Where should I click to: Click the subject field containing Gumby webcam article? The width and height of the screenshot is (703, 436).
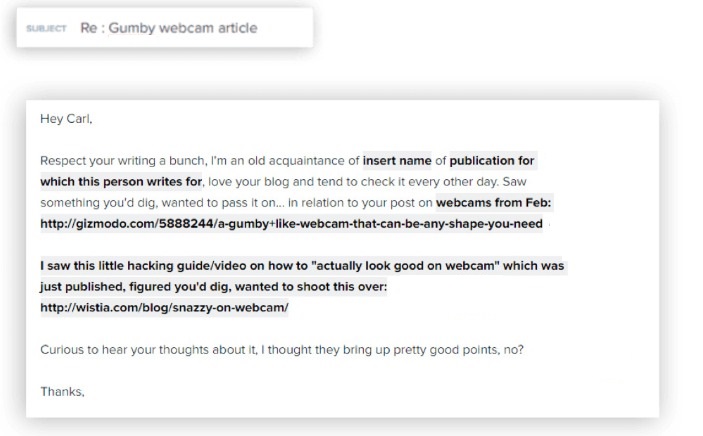click(x=165, y=28)
